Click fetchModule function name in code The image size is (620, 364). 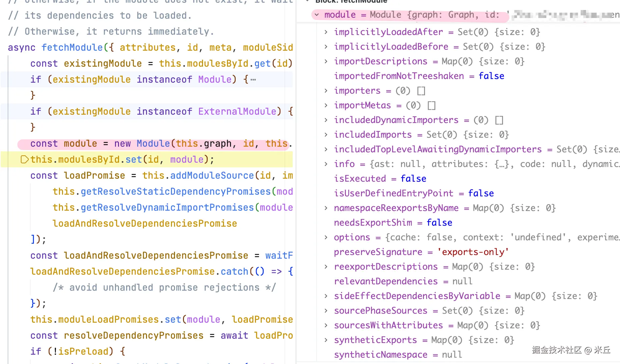click(x=72, y=47)
